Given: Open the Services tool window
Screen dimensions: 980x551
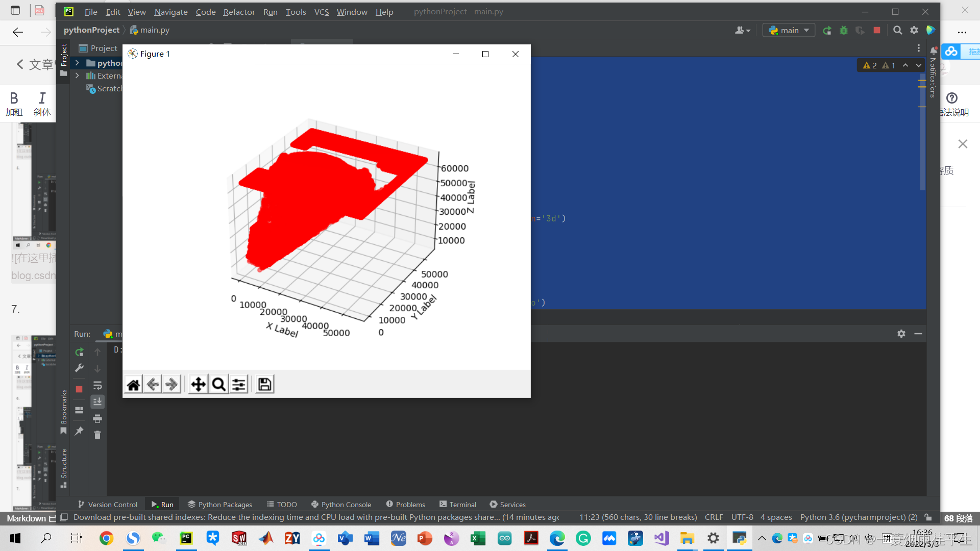Looking at the screenshot, I should 508,505.
